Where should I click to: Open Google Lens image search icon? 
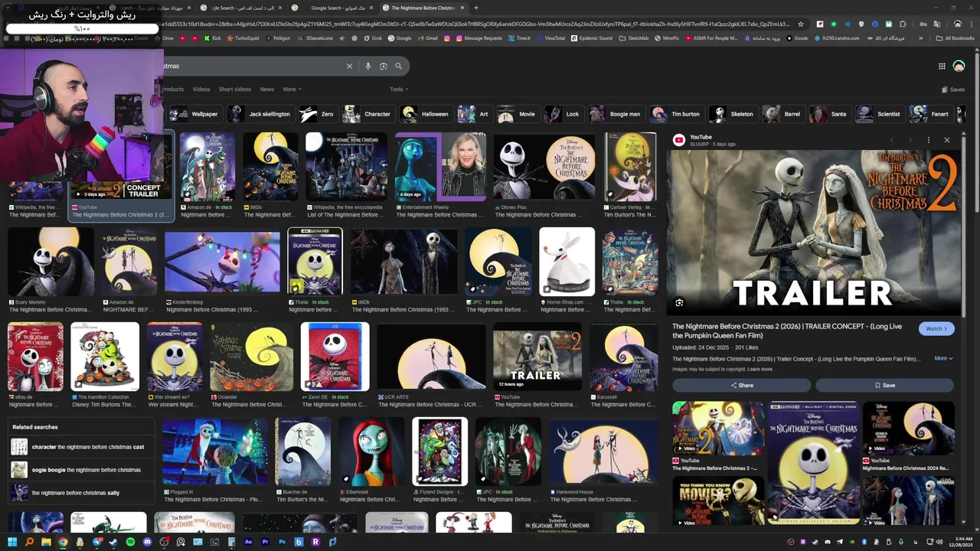tap(384, 66)
